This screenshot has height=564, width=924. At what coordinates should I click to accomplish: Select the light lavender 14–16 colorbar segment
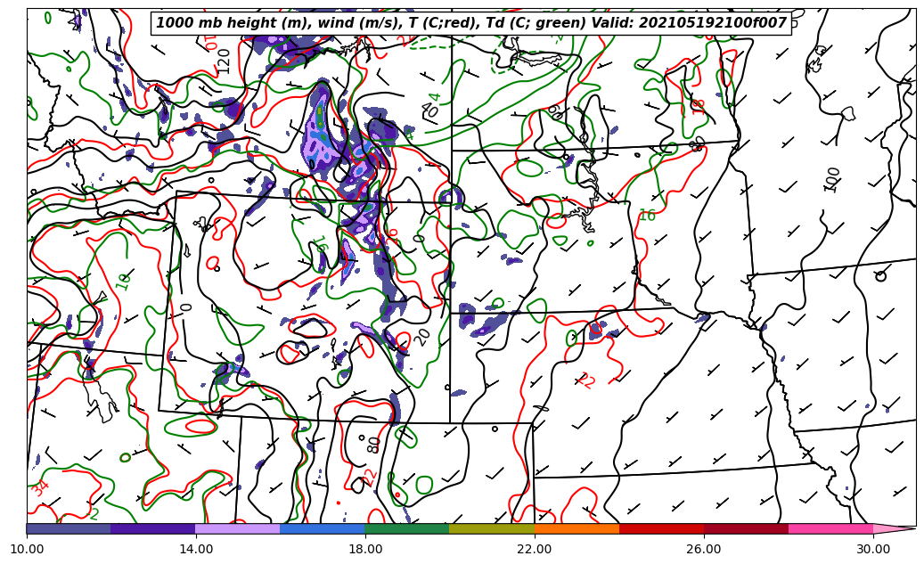[x=238, y=528]
